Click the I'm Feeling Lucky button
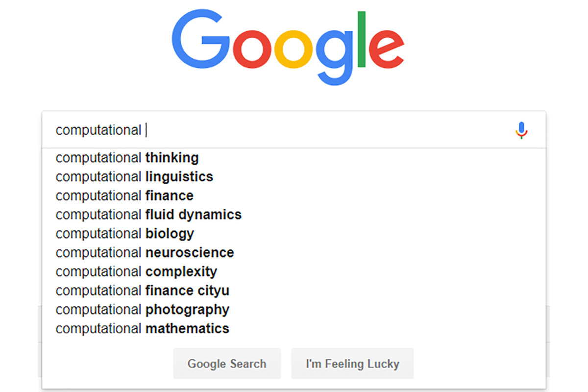The height and width of the screenshot is (392, 588). click(352, 364)
